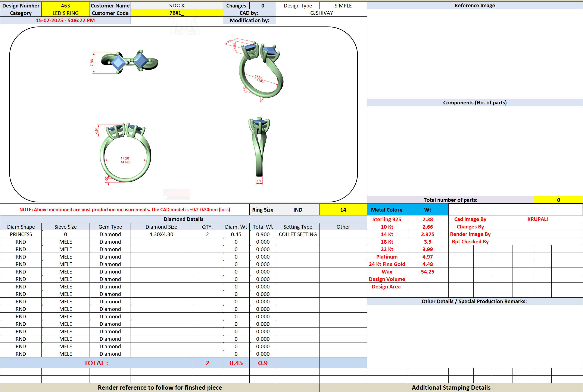Click the CAD by value GJSHIVAY
This screenshot has width=583, height=392.
321,13
